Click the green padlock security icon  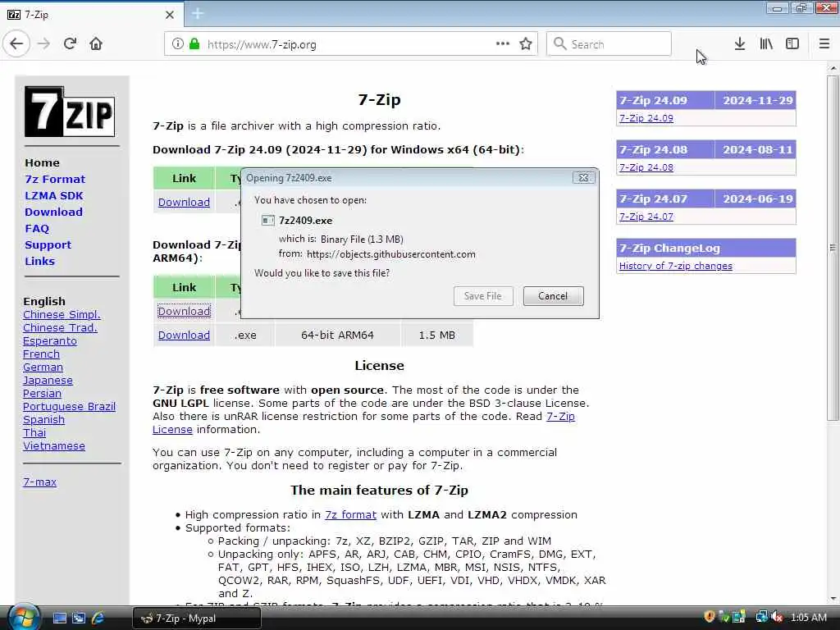click(x=194, y=43)
